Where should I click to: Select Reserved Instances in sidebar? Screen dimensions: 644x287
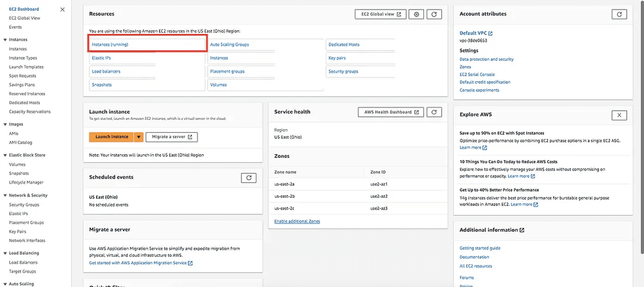pyautogui.click(x=27, y=94)
